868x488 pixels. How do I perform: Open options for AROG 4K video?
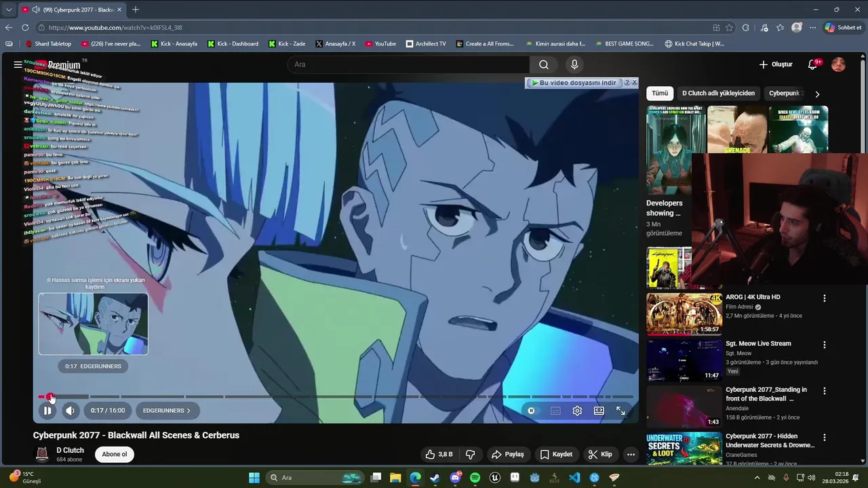click(825, 298)
